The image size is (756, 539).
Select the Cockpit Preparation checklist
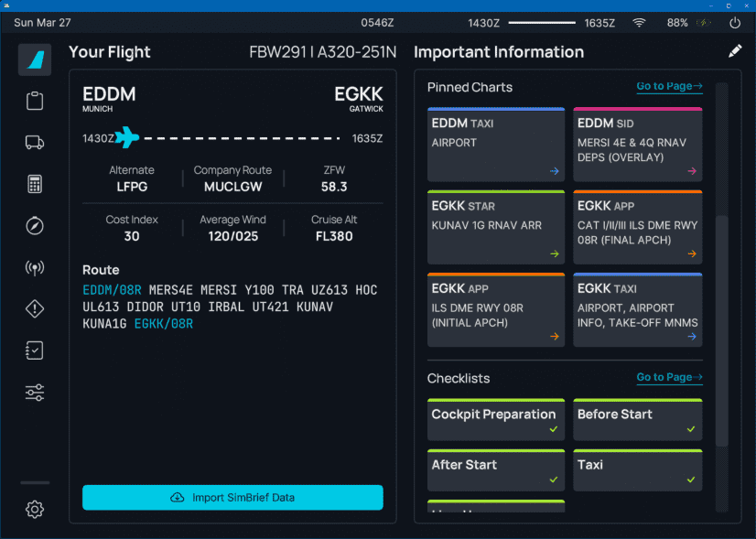(x=495, y=420)
